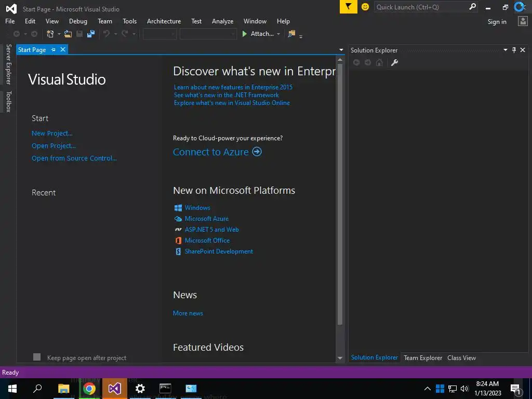The width and height of the screenshot is (532, 399).
Task: Open the document tab list dropdown arrow
Action: click(x=341, y=50)
